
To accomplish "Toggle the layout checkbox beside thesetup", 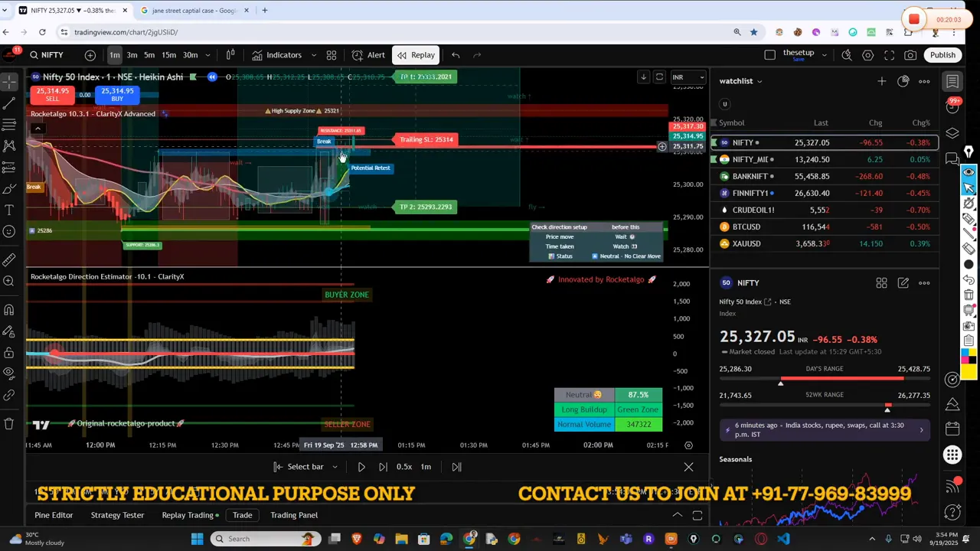I will 770,55.
